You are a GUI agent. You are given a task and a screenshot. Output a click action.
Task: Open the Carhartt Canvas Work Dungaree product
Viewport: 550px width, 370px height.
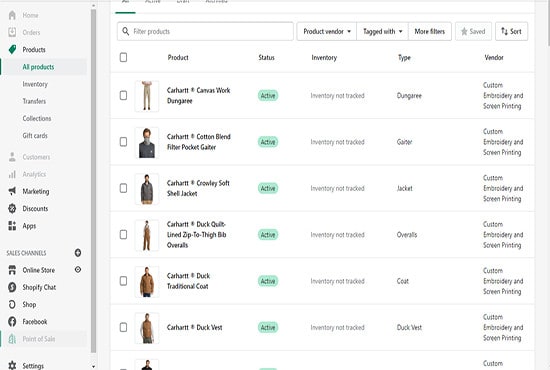click(198, 95)
